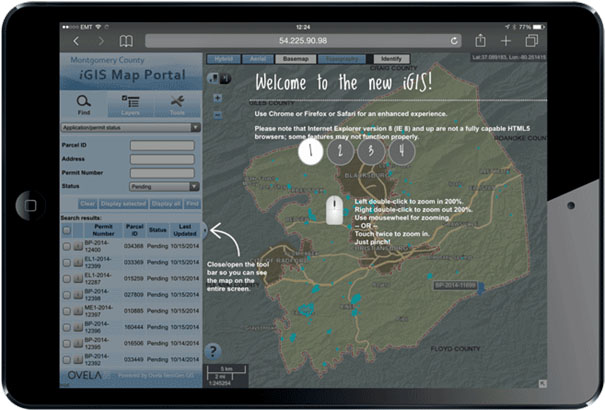Click the OVELA logo in footer

(85, 375)
